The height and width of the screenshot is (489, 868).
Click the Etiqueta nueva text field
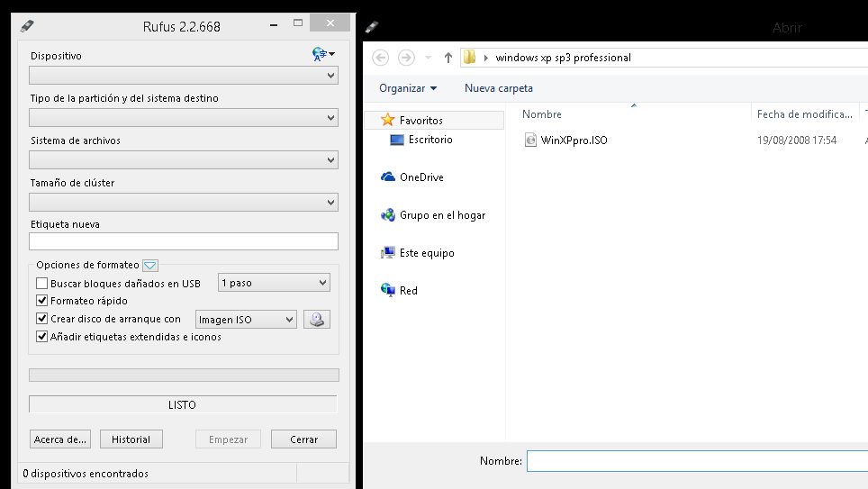(183, 241)
